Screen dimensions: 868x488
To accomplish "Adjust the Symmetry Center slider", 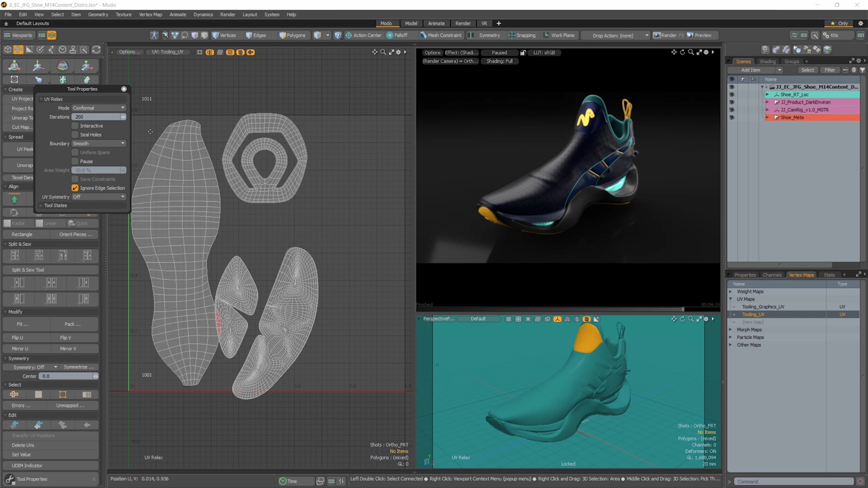I will click(x=69, y=376).
